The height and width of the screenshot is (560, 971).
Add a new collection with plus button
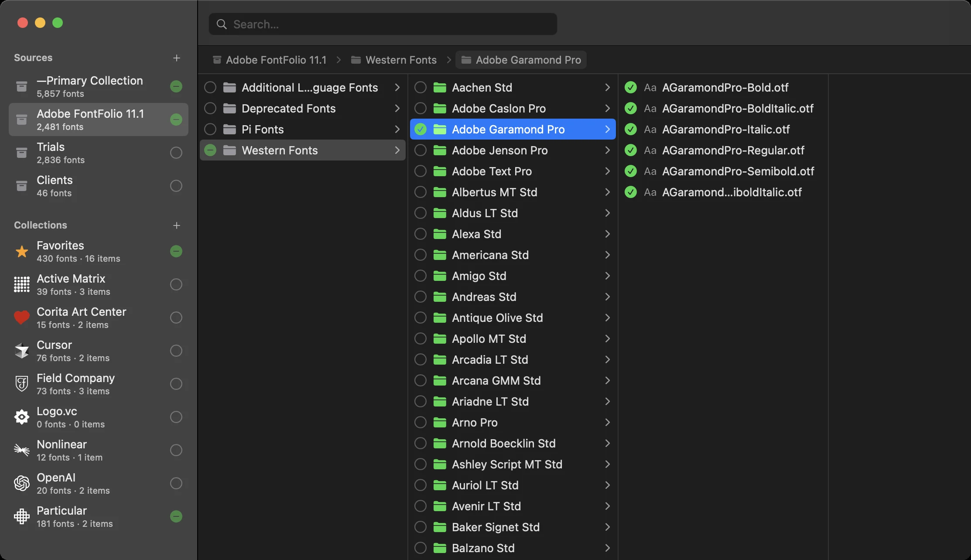(177, 225)
